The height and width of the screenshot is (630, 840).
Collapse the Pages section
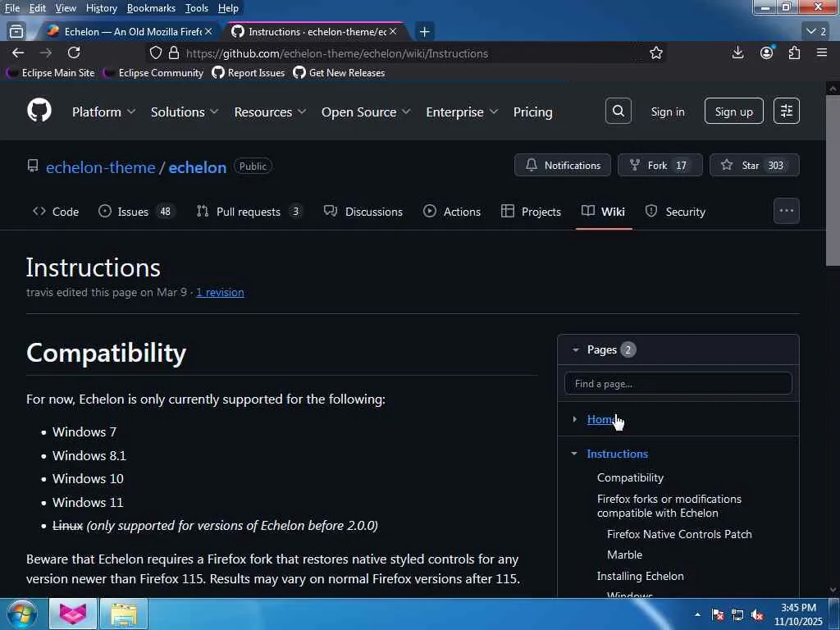pos(576,349)
